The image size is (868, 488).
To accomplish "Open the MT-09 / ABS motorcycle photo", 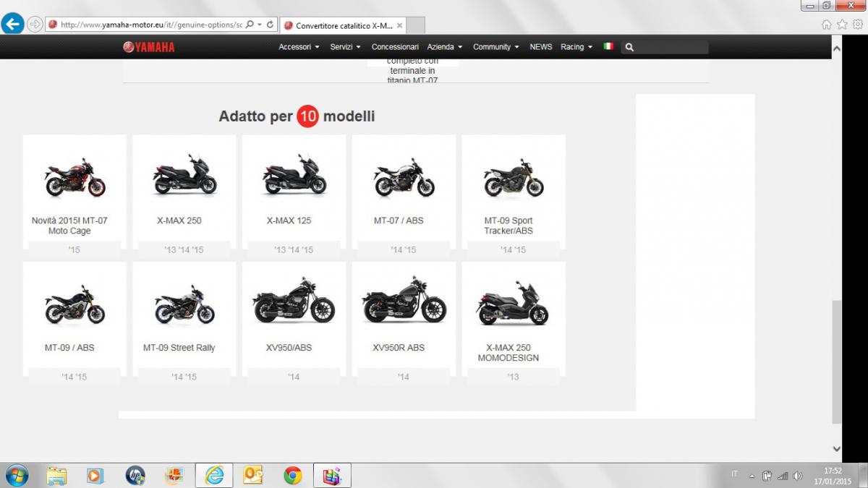I will (x=75, y=304).
